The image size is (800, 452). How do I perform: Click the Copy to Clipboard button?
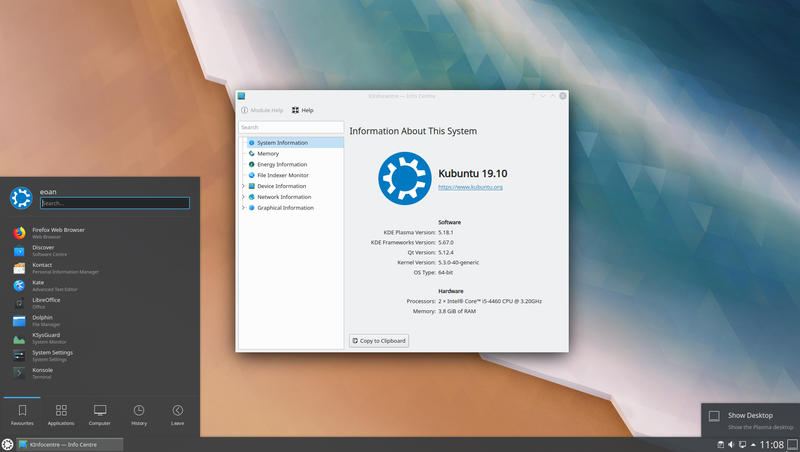pyautogui.click(x=379, y=341)
